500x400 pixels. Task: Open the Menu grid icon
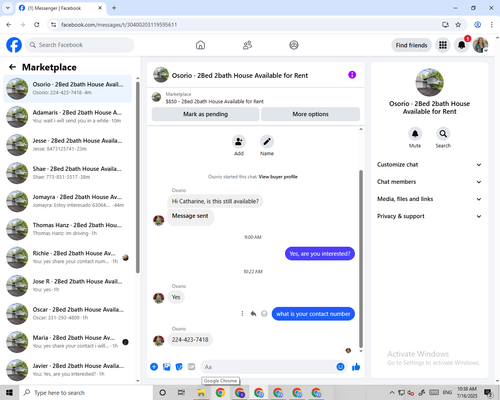[443, 45]
